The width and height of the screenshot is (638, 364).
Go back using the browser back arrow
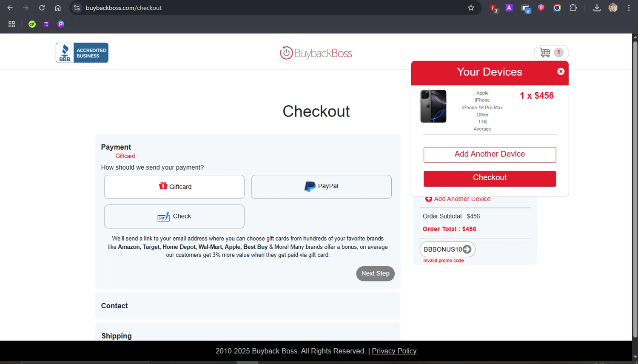pyautogui.click(x=10, y=8)
